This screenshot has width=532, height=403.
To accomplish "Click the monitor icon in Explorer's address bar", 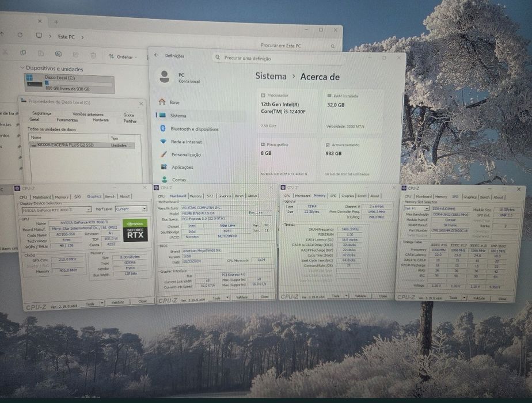I will 39,36.
